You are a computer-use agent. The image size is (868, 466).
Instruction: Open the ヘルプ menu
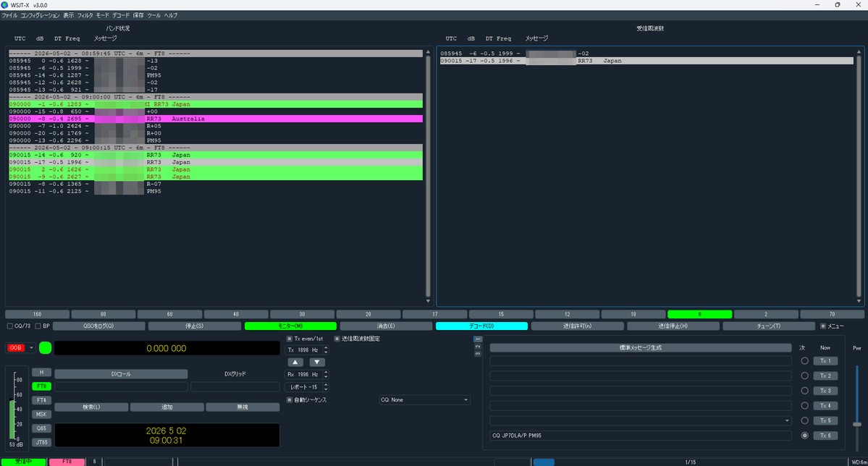coord(171,15)
